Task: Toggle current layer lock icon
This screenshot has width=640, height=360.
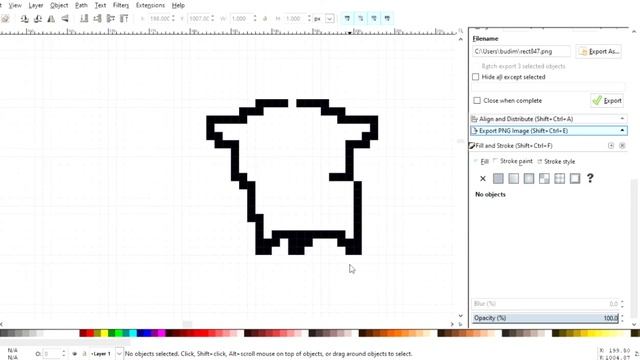Action: pyautogui.click(x=85, y=354)
